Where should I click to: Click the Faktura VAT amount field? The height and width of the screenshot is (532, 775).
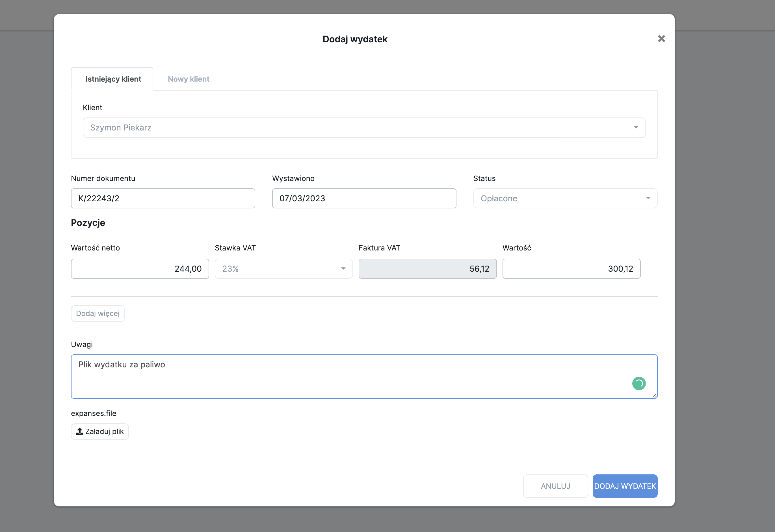pyautogui.click(x=427, y=269)
